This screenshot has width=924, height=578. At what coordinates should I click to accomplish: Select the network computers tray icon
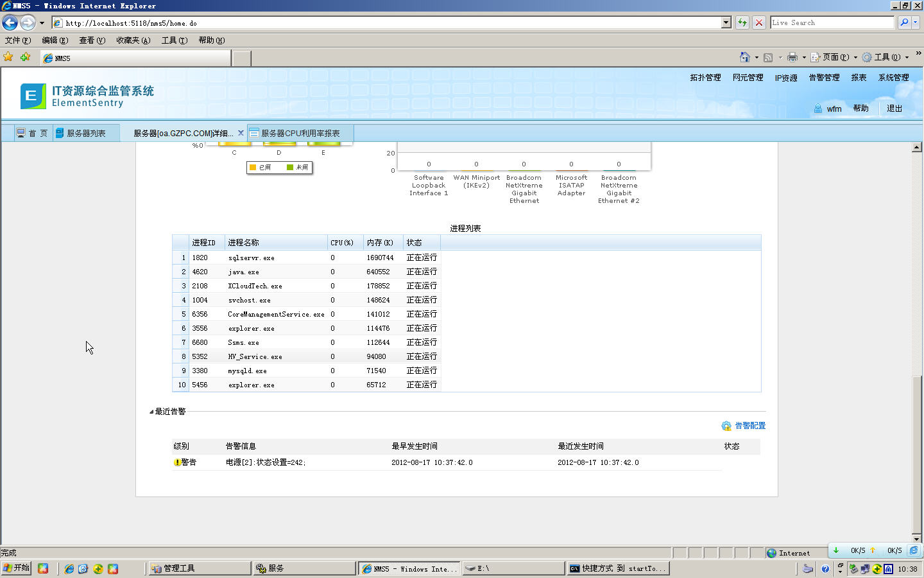(865, 569)
